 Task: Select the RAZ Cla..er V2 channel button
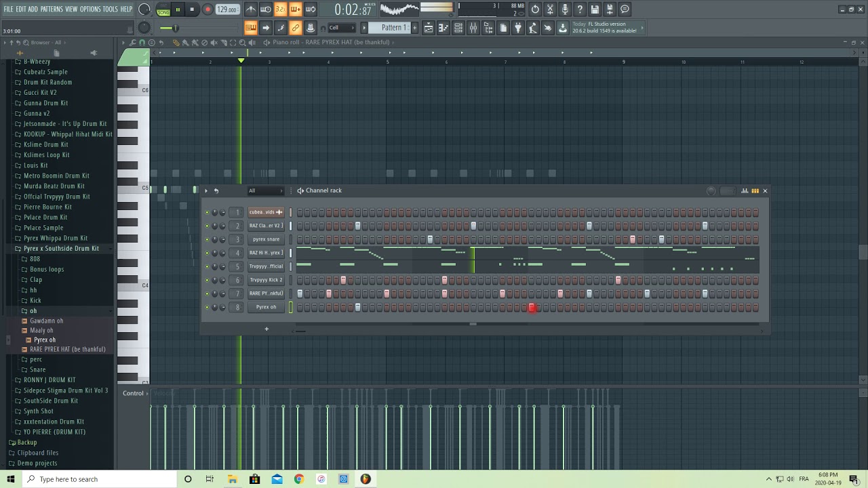[x=266, y=226]
